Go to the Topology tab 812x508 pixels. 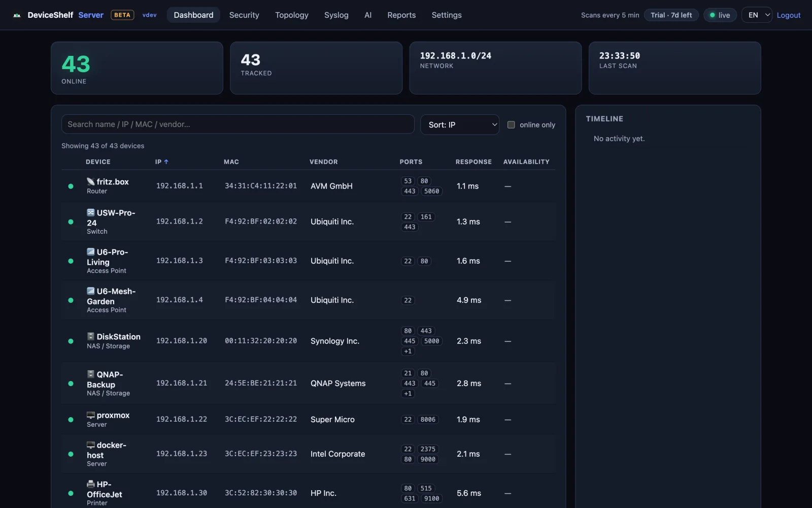[x=292, y=15]
